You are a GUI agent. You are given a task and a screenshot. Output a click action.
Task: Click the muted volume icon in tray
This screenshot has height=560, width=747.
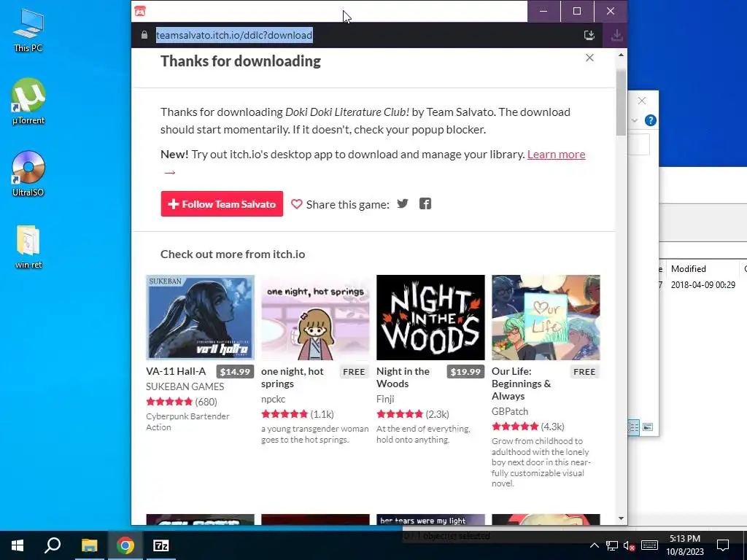[x=630, y=545]
